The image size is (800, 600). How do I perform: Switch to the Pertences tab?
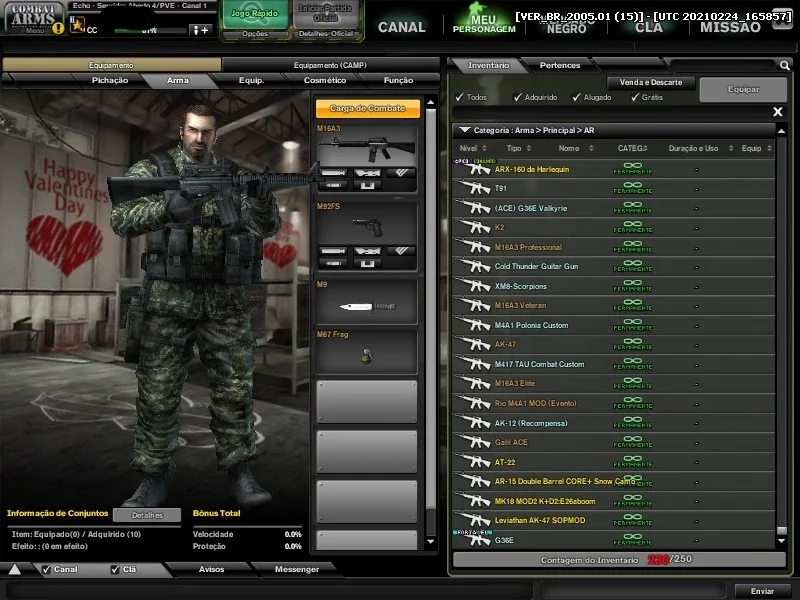pyautogui.click(x=560, y=65)
